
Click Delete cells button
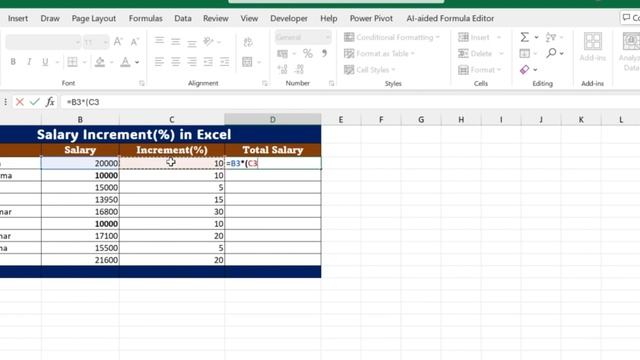[475, 53]
